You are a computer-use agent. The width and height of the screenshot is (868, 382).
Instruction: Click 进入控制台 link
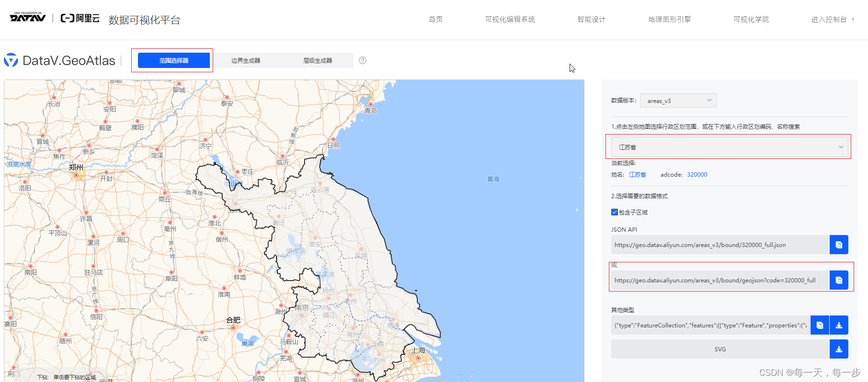tap(832, 19)
